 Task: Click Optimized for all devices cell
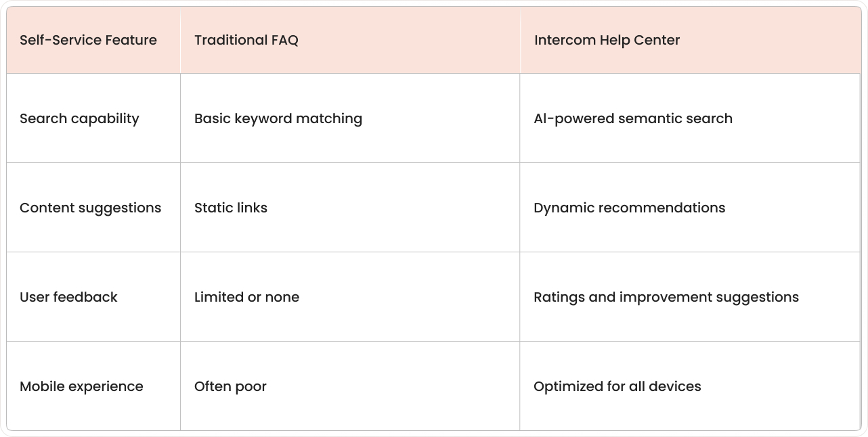[691, 386]
